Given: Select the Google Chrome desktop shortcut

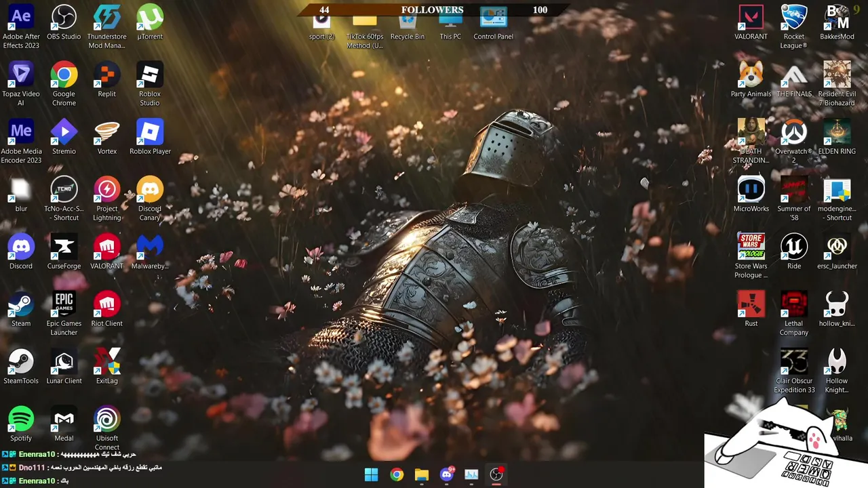Looking at the screenshot, I should [x=64, y=74].
